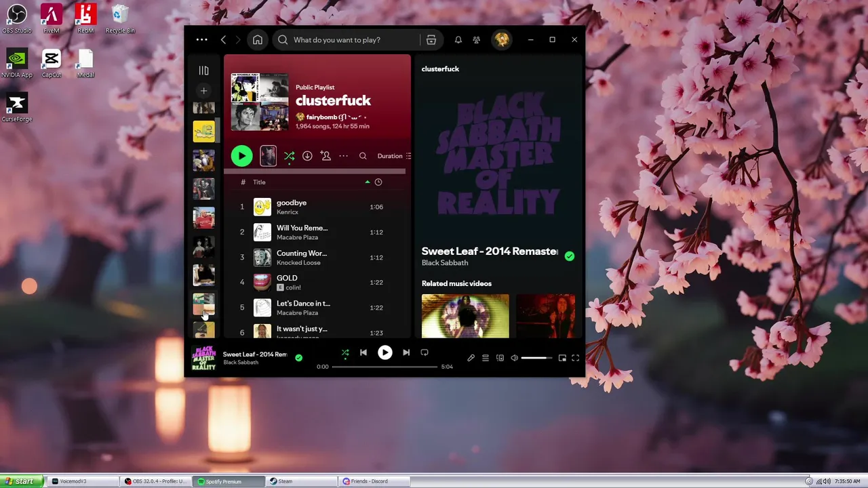Open the profile avatar menu
The width and height of the screenshot is (868, 488).
(x=502, y=40)
